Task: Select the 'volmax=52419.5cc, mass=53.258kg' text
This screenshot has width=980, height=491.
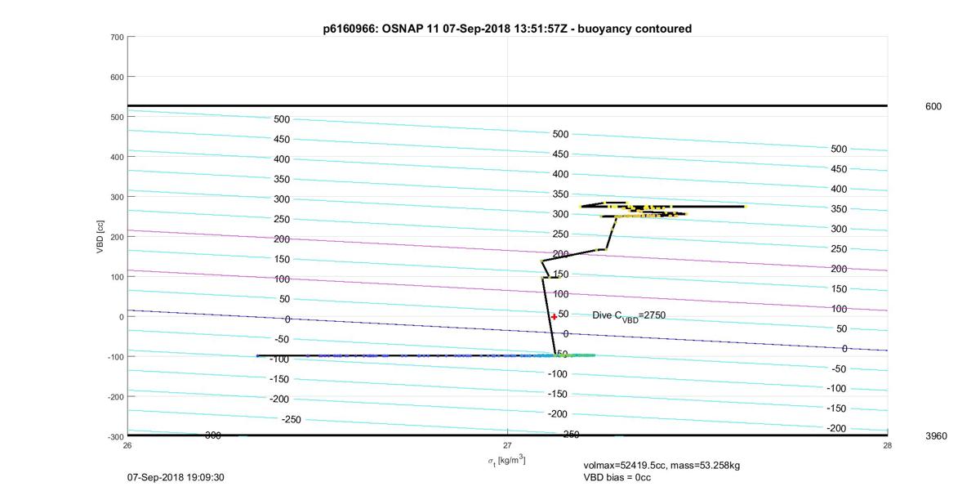Action: pos(661,466)
